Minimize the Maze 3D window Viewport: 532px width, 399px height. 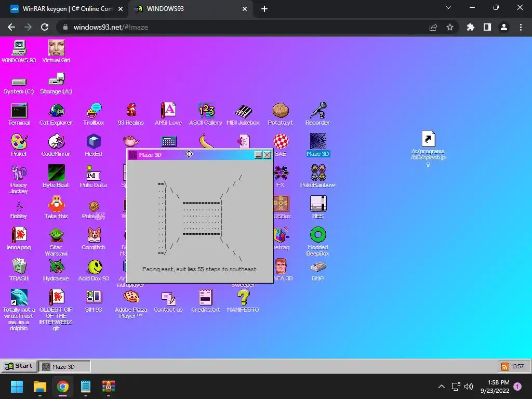click(x=258, y=155)
